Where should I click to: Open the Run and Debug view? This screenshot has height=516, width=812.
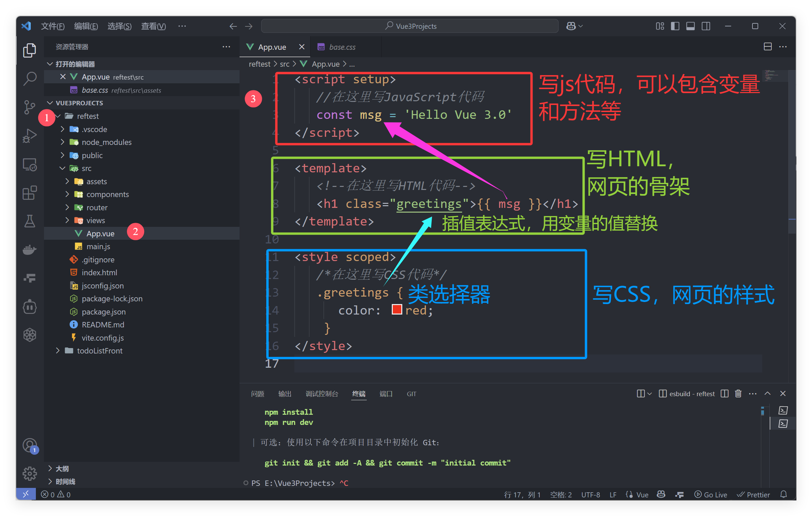click(30, 136)
